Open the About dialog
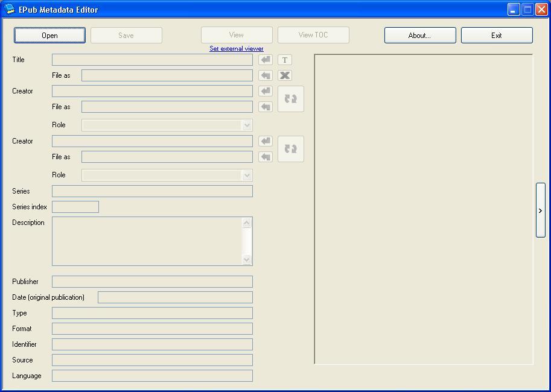This screenshot has height=392, width=551. [419, 35]
